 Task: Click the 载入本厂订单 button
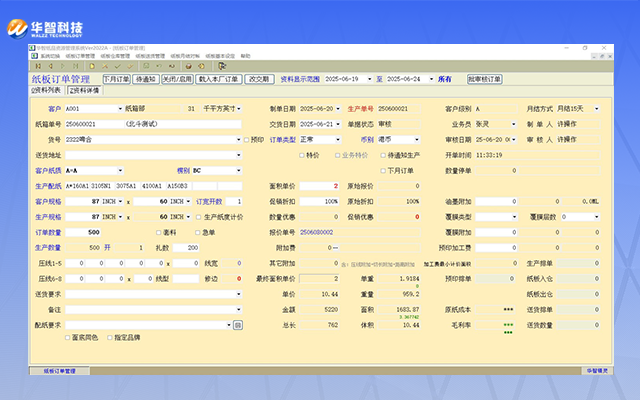pos(220,78)
